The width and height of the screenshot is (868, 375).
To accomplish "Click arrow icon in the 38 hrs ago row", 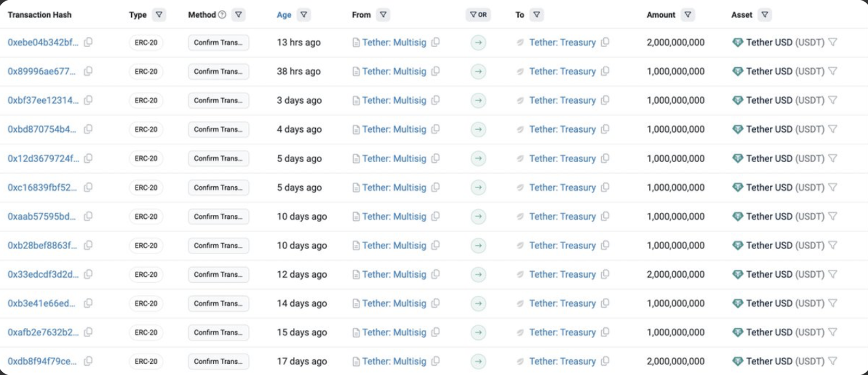I will [x=478, y=72].
